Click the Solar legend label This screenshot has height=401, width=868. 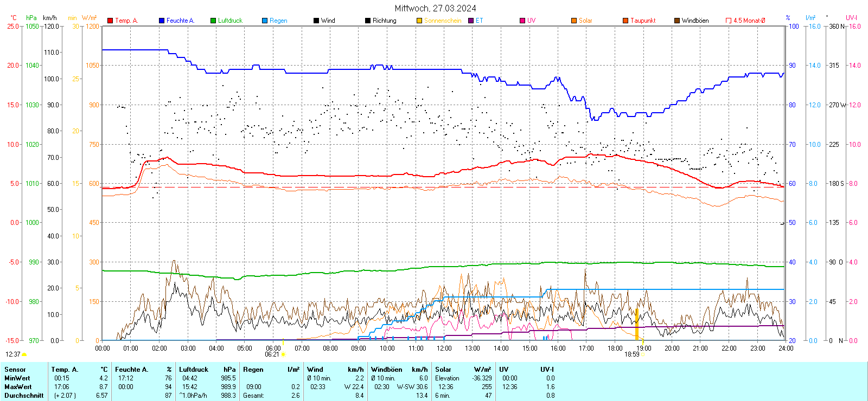coord(585,21)
